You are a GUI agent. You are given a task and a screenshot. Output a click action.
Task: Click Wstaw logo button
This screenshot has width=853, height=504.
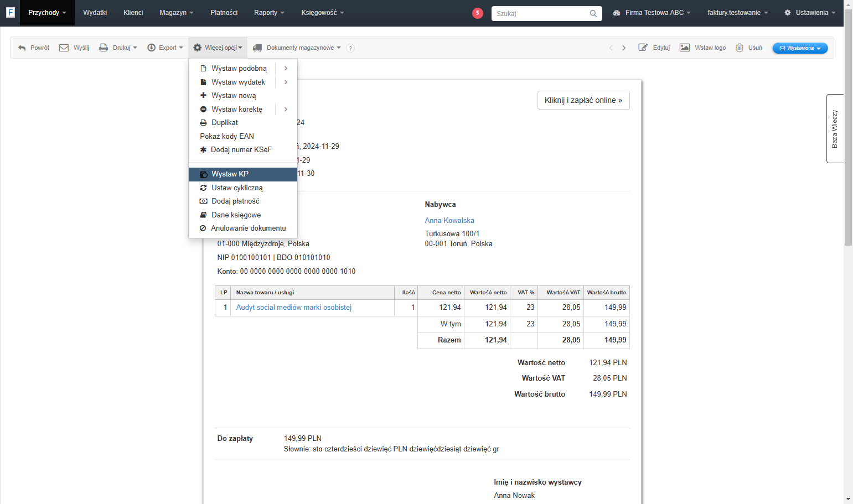tap(703, 48)
